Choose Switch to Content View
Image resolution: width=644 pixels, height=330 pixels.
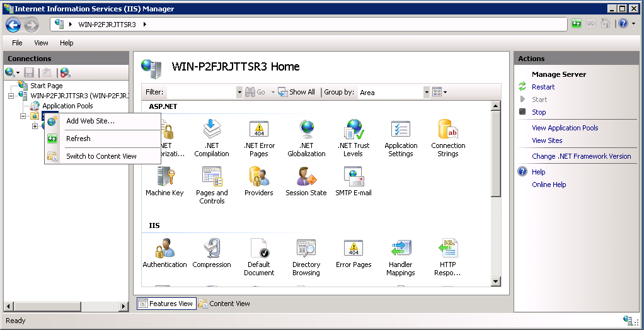103,156
